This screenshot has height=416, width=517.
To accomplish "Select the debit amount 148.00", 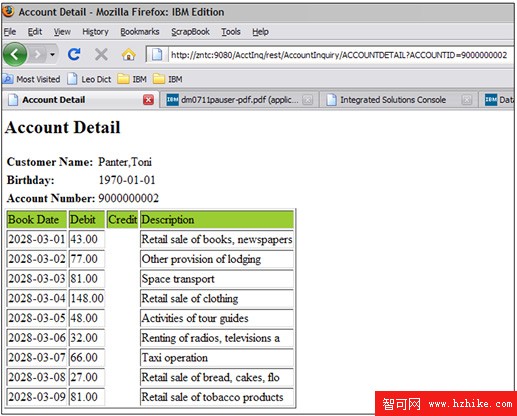I will tap(87, 298).
